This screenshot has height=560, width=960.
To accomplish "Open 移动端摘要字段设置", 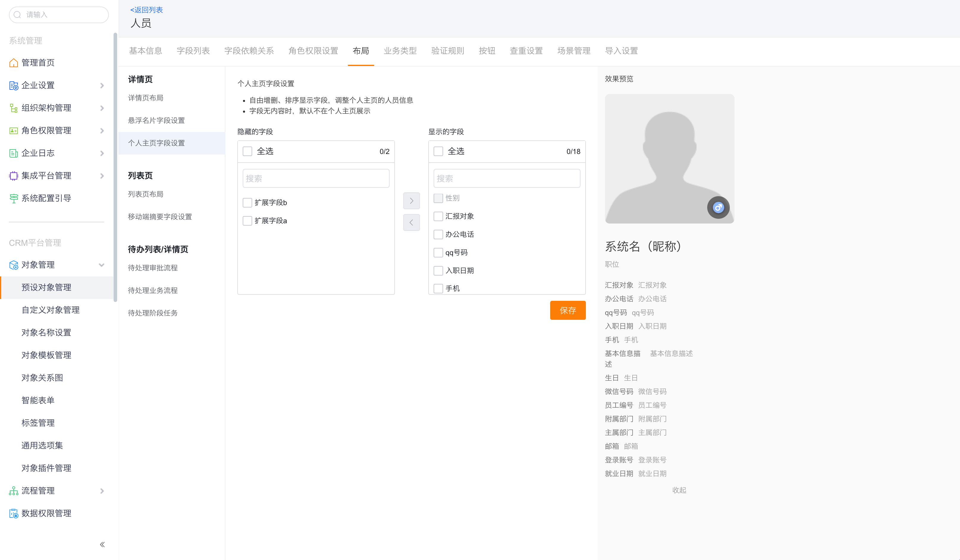I will (160, 217).
